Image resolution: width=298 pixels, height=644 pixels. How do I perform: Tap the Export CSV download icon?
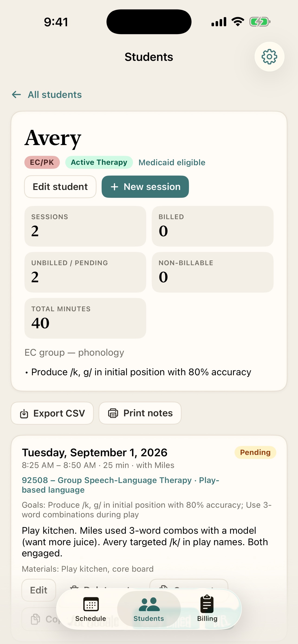click(x=24, y=414)
